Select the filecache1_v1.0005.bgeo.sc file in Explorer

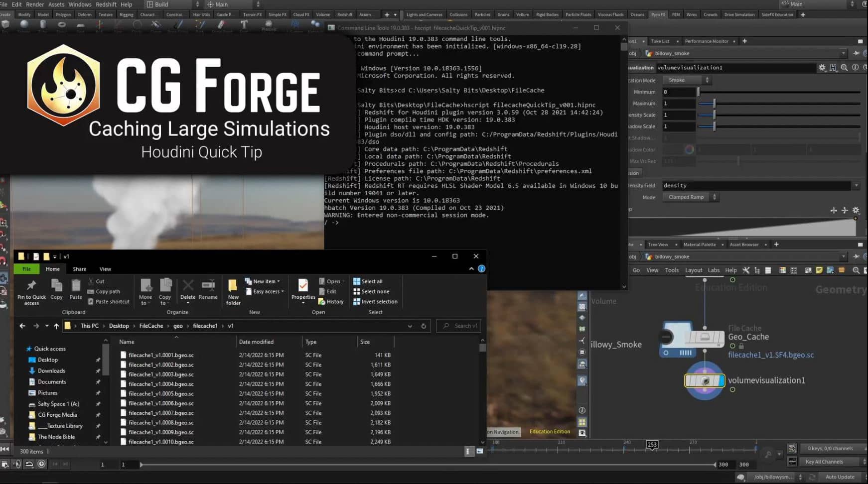tap(160, 393)
